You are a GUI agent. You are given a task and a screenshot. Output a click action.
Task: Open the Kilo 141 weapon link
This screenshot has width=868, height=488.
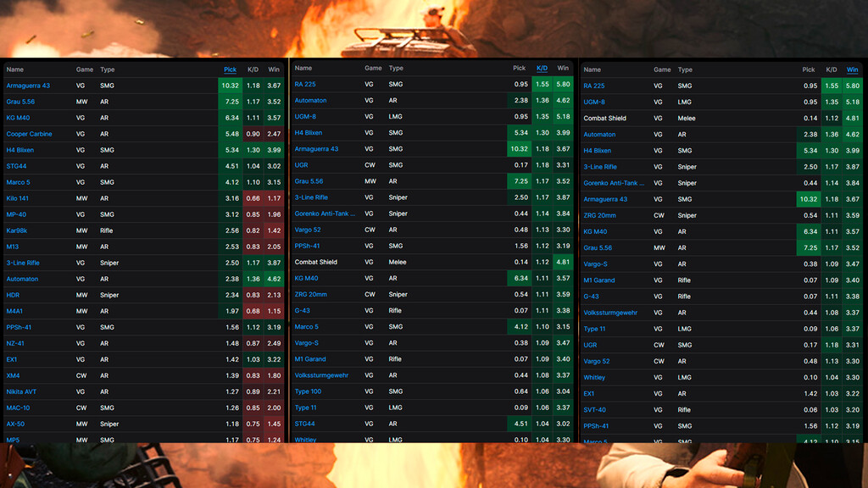click(18, 198)
